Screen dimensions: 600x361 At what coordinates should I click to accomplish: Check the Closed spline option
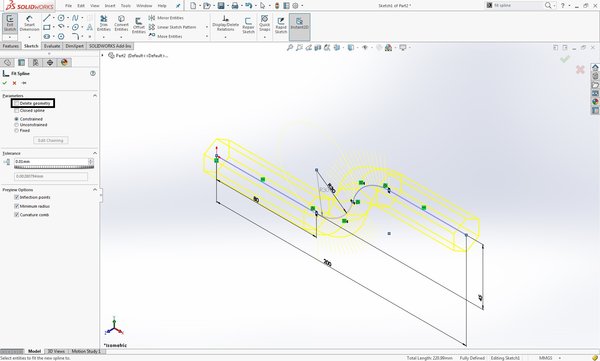point(16,110)
